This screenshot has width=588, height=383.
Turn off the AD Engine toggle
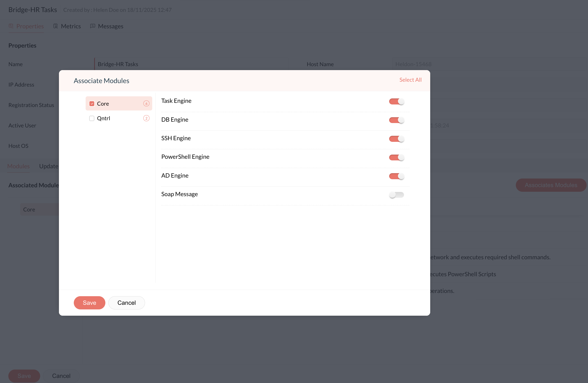pyautogui.click(x=396, y=176)
